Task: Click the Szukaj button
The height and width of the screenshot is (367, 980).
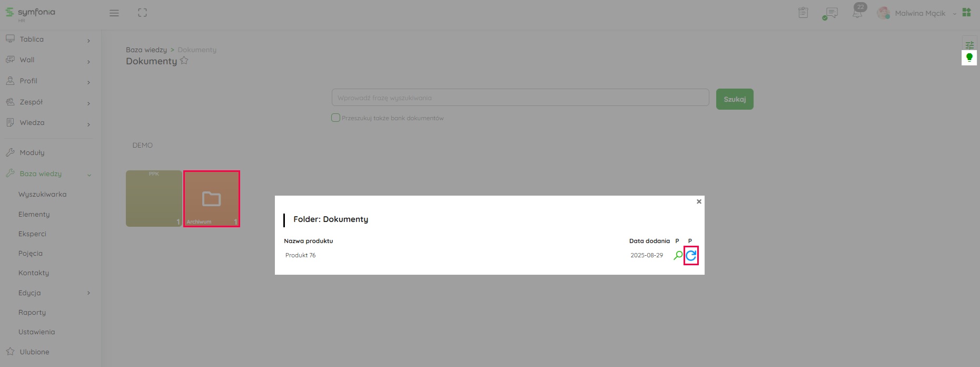Action: pyautogui.click(x=734, y=99)
